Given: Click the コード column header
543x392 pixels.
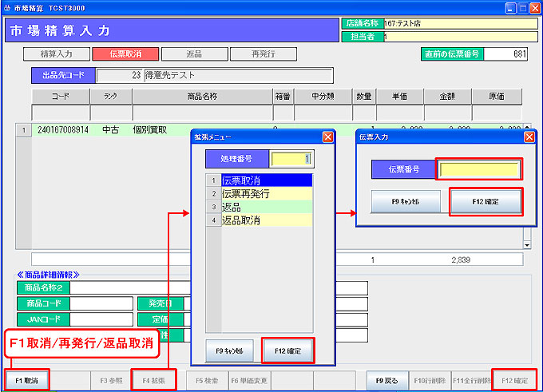Looking at the screenshot, I should [61, 97].
